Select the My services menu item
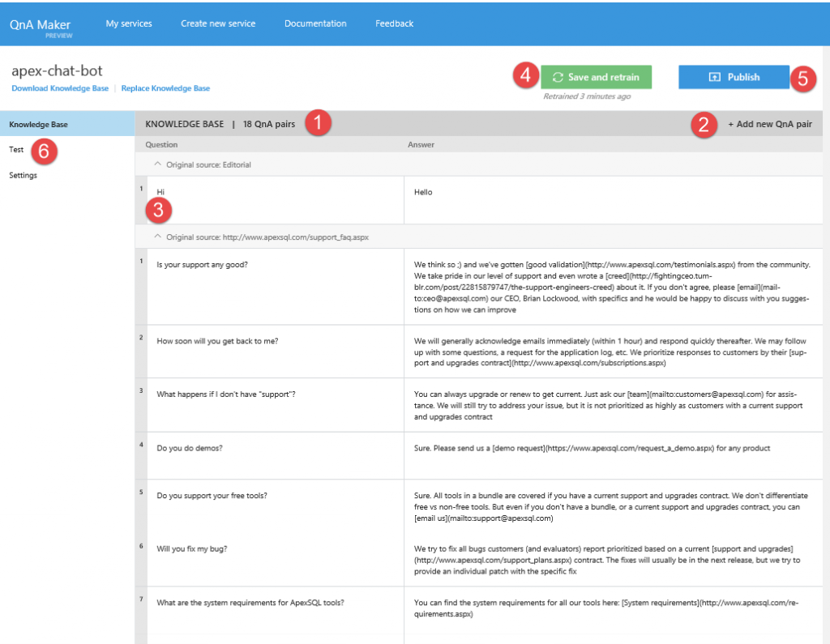This screenshot has height=644, width=830. (128, 23)
